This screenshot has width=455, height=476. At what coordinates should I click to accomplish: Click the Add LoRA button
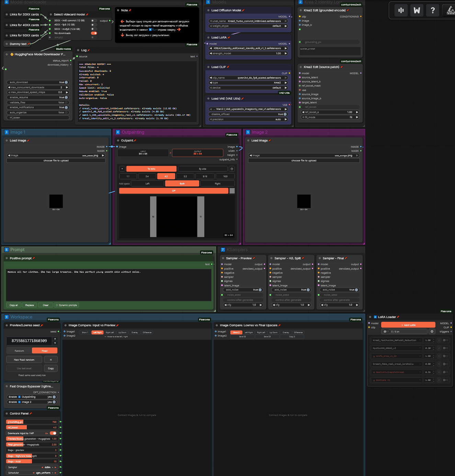pos(408,325)
